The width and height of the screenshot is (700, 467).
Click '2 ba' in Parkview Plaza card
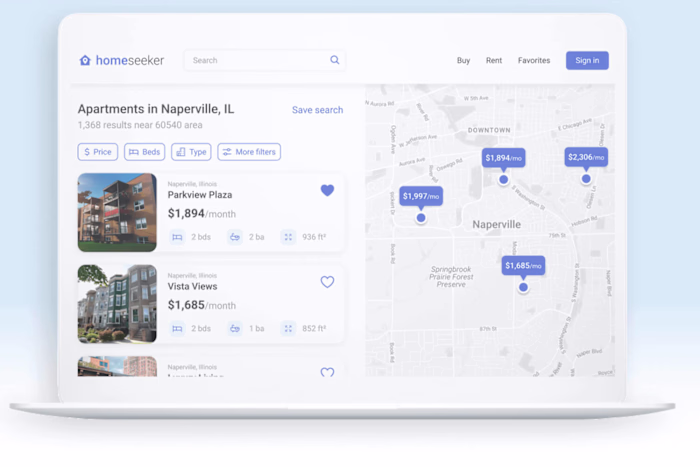click(257, 237)
